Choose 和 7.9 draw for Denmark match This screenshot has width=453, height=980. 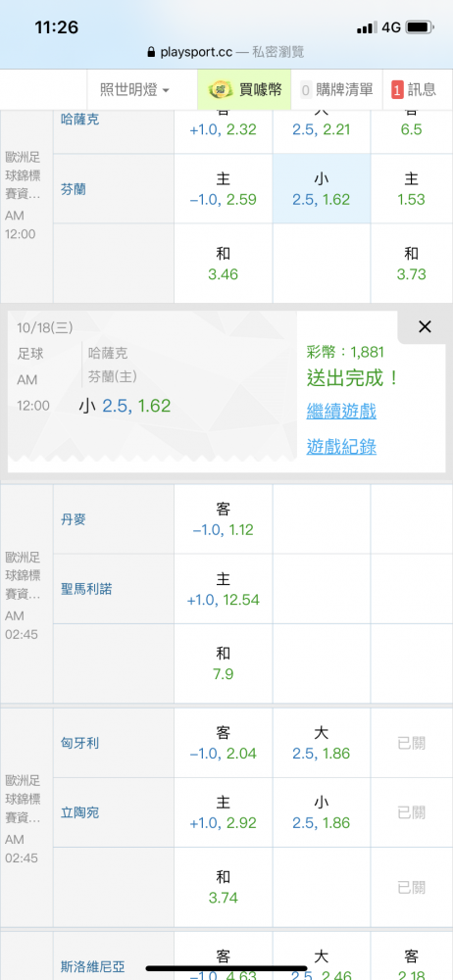[223, 663]
